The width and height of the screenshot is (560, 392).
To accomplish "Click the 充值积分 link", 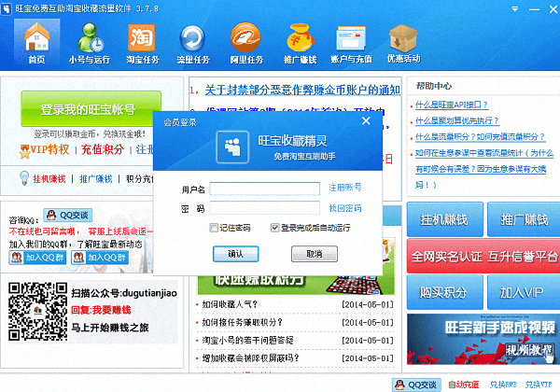I will 103,149.
